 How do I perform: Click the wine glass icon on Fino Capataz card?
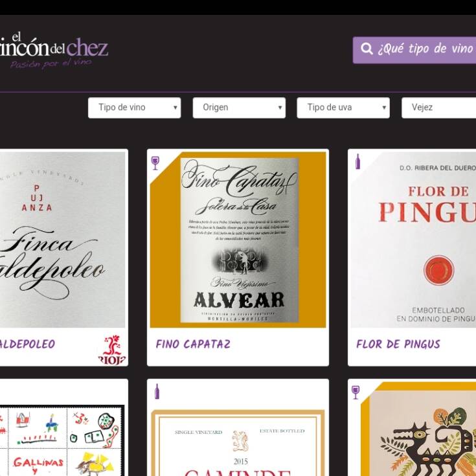(x=155, y=163)
